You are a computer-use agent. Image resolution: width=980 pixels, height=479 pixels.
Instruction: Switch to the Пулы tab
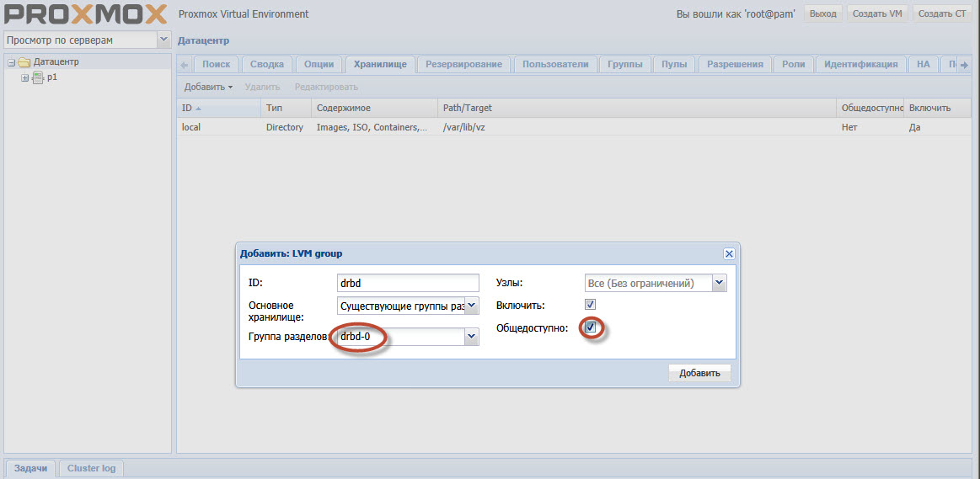[x=674, y=64]
